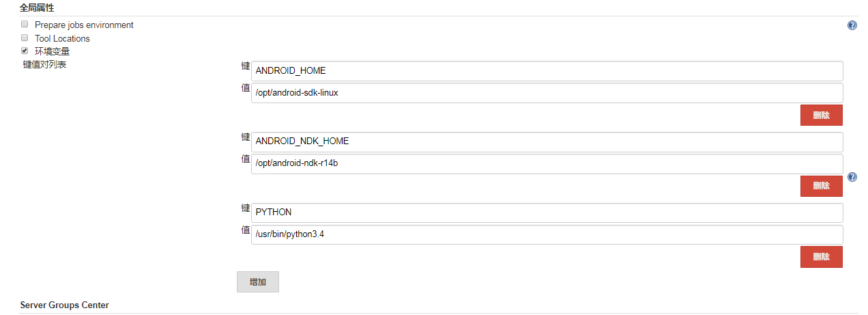Focus the /opt/android-sdk-linux value field

click(547, 93)
